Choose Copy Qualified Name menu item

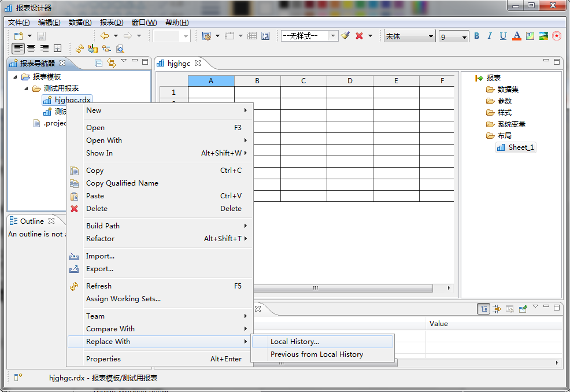tap(160, 183)
